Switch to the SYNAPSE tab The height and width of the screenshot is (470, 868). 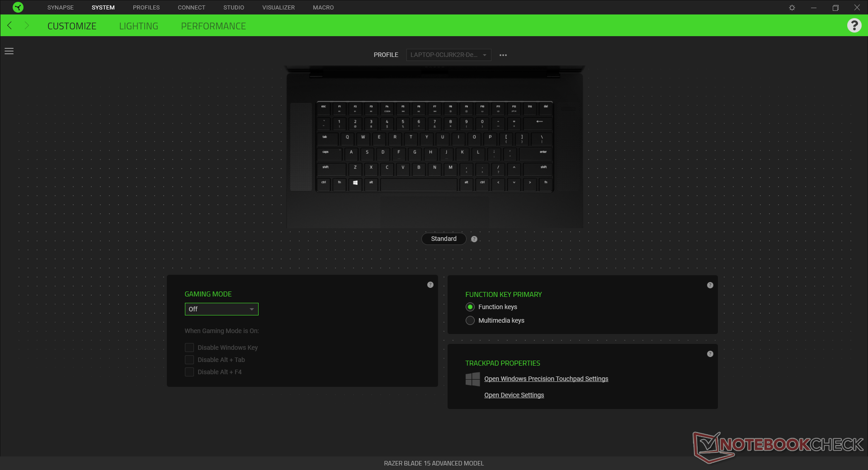coord(61,8)
